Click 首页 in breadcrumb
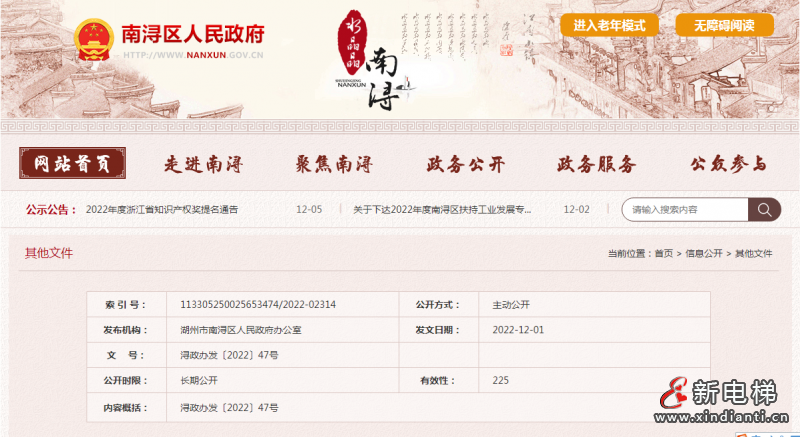The height and width of the screenshot is (437, 800). coord(664,254)
